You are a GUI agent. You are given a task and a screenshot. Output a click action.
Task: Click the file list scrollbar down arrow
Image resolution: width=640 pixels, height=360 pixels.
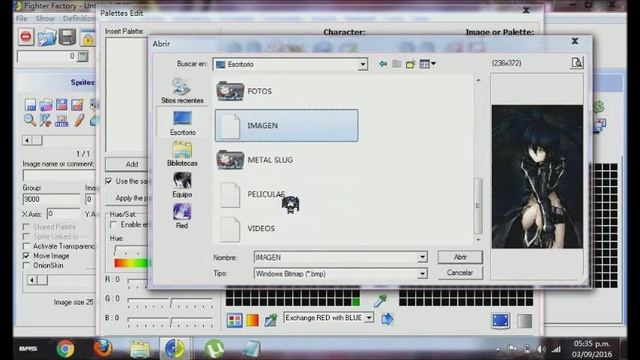[478, 240]
